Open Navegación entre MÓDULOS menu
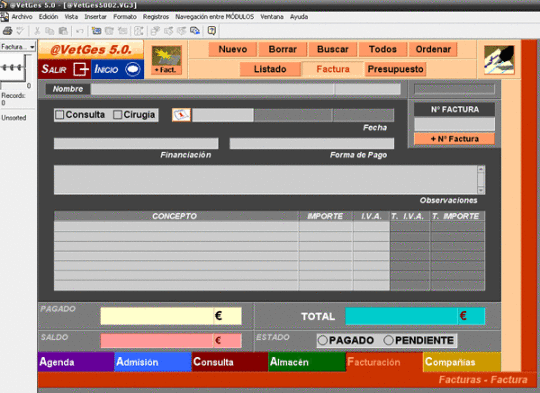Viewport: 540px width, 393px height. (214, 17)
